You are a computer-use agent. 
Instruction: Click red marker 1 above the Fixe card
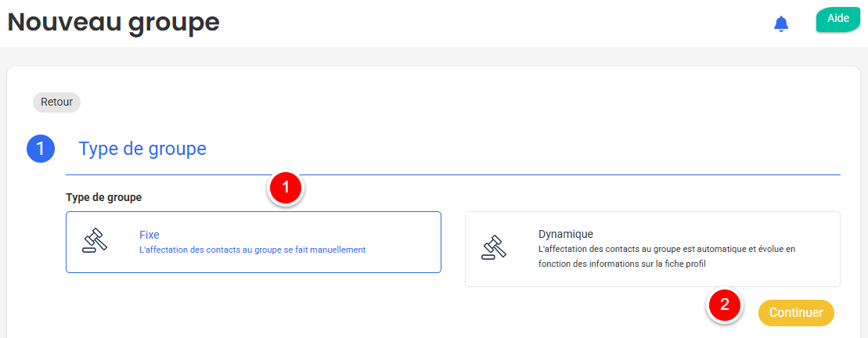286,189
